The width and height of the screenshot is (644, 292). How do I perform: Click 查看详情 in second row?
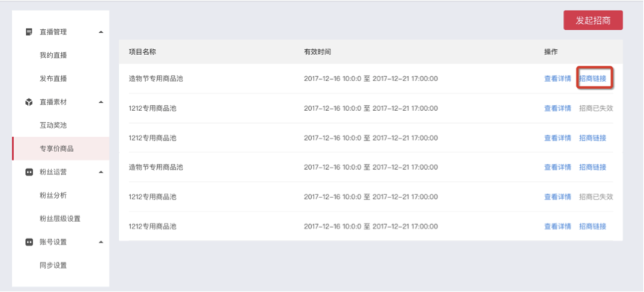tap(558, 109)
